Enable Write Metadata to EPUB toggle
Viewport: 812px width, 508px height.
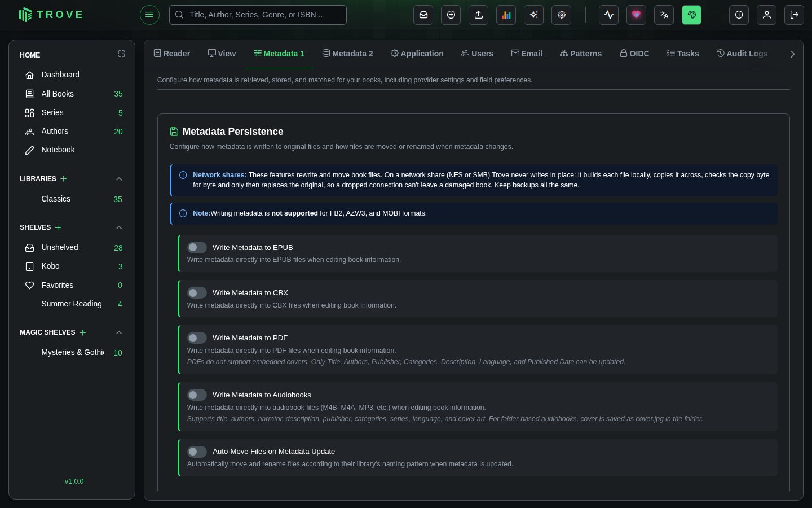coord(197,247)
